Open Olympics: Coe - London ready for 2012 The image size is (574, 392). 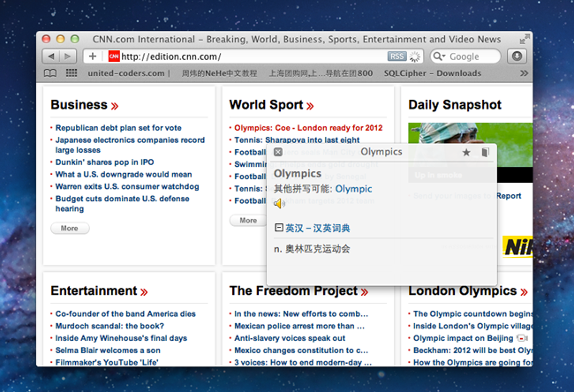pyautogui.click(x=308, y=128)
